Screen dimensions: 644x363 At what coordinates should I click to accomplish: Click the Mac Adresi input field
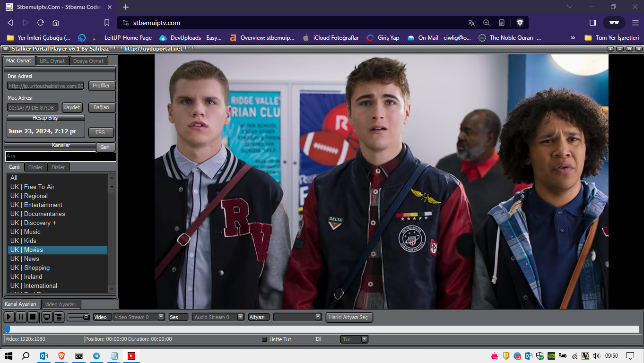pyautogui.click(x=33, y=108)
